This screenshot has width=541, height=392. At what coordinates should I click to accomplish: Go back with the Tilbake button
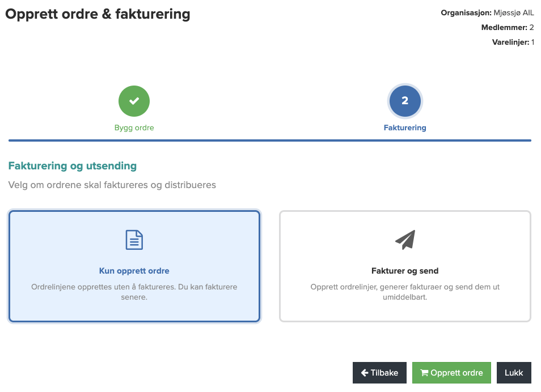[379, 373]
